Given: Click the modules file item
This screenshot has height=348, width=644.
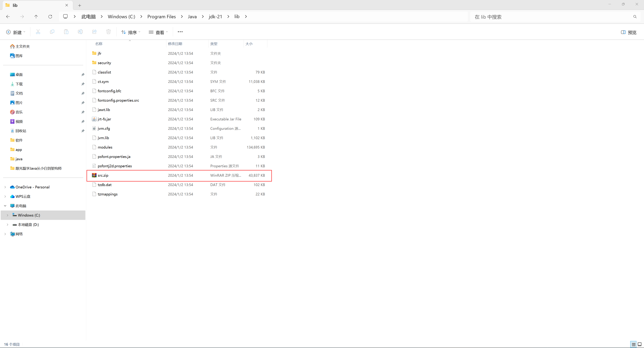Looking at the screenshot, I should [x=105, y=147].
